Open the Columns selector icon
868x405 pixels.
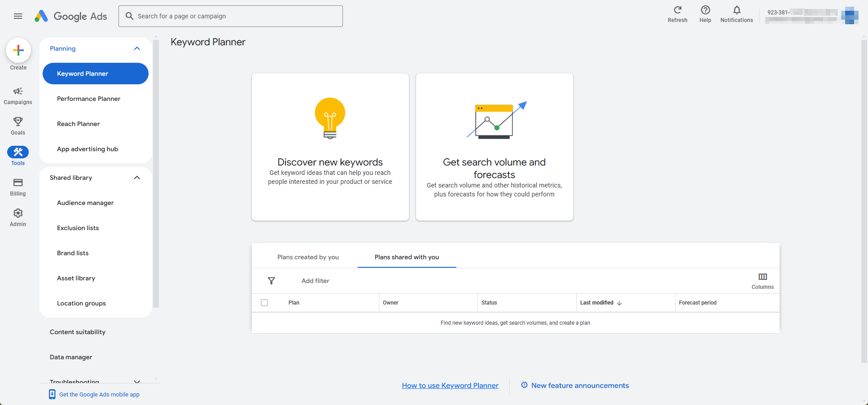763,277
